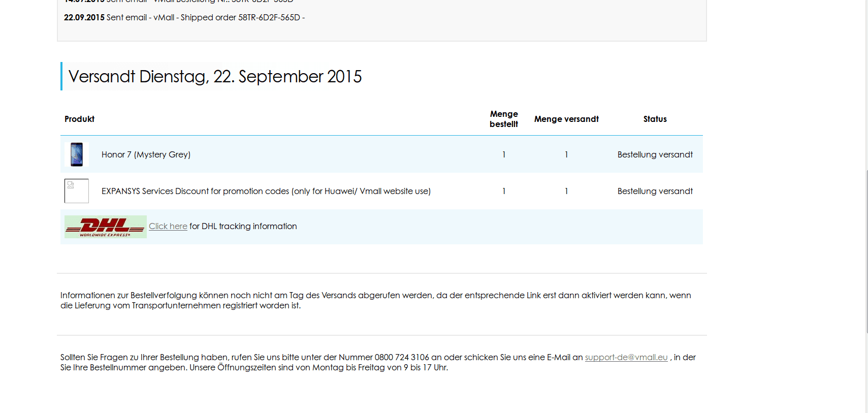This screenshot has width=868, height=413.
Task: Open the Honor 7 phone thumbnail
Action: coord(77,154)
